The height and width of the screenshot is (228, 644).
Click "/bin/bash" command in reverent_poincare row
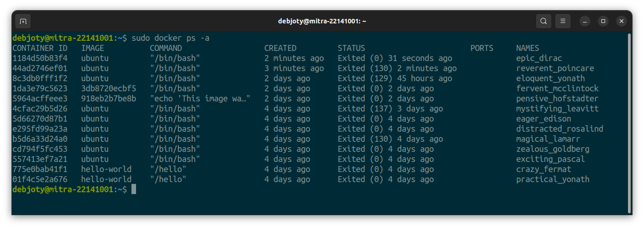click(x=175, y=68)
